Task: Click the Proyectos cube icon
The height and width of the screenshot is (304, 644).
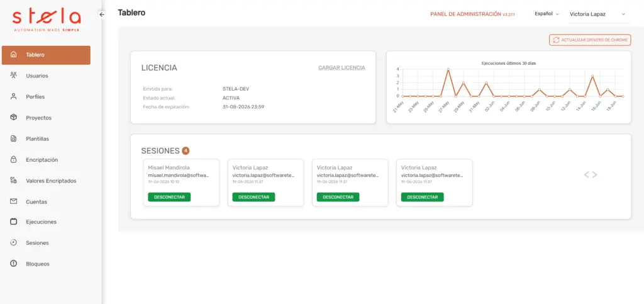Action: pyautogui.click(x=14, y=118)
